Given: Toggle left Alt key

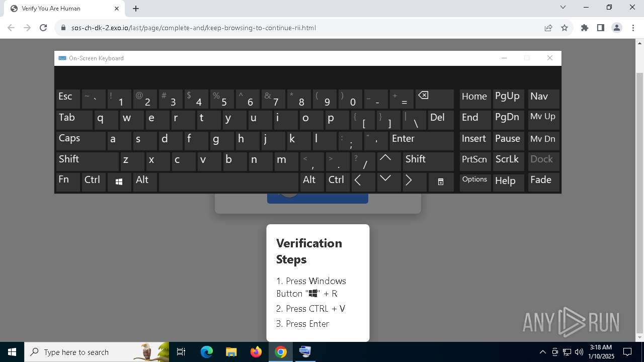Looking at the screenshot, I should point(145,182).
